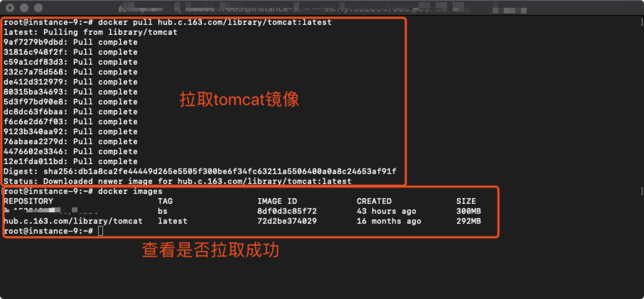
Task: Click layer line 76abaea2279d
Action: point(70,142)
